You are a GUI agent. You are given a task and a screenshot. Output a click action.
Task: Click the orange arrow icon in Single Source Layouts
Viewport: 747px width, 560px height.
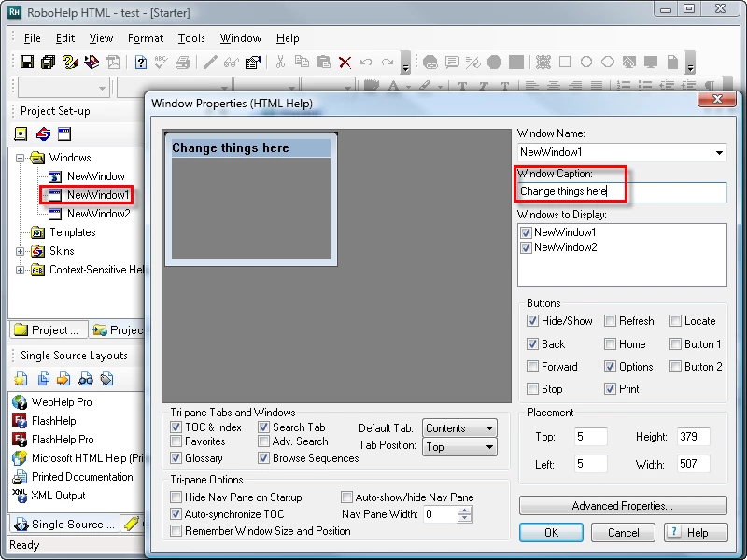tap(63, 379)
